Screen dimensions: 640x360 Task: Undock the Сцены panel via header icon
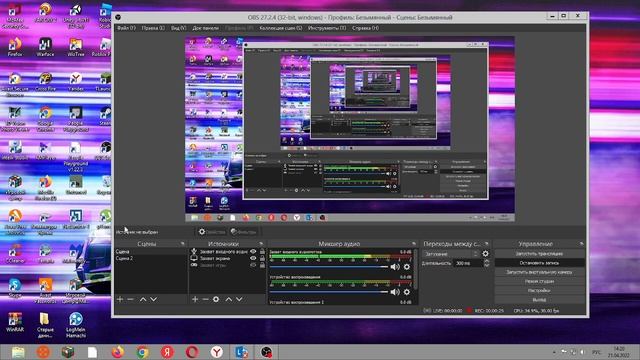click(182, 244)
